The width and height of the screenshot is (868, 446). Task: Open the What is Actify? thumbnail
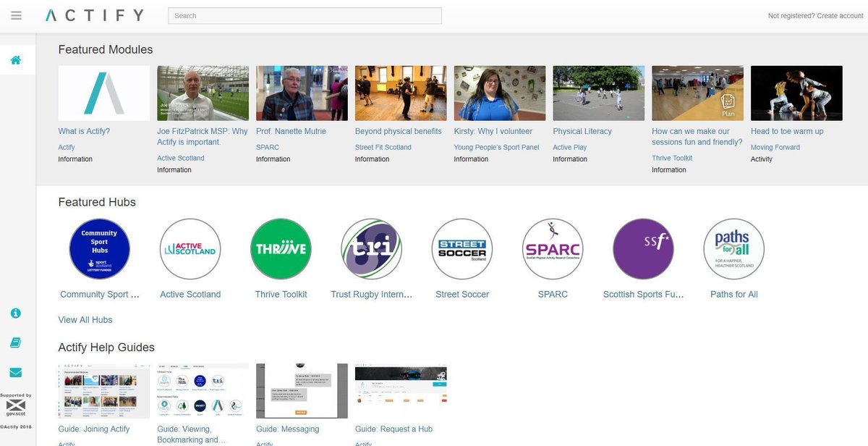pyautogui.click(x=104, y=93)
